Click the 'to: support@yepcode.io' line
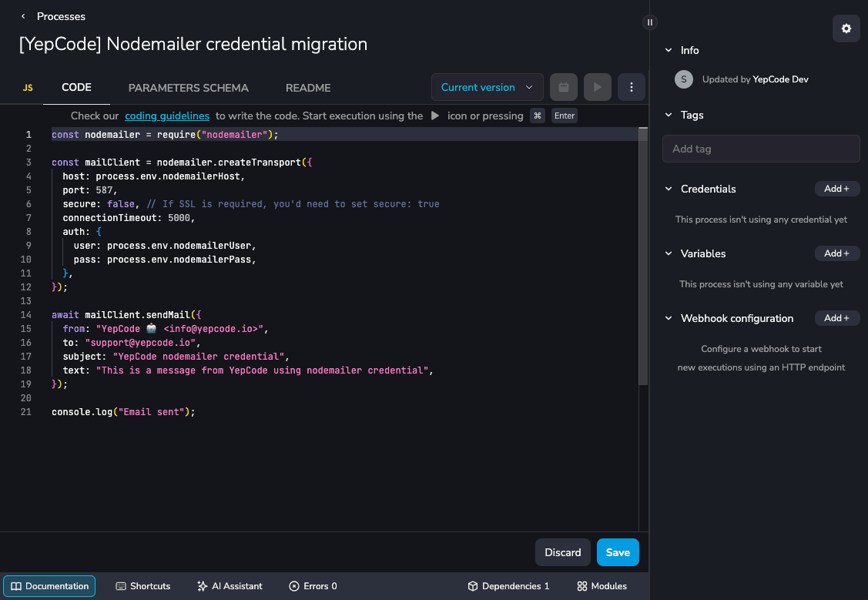Viewport: 868px width, 600px height. coord(131,343)
